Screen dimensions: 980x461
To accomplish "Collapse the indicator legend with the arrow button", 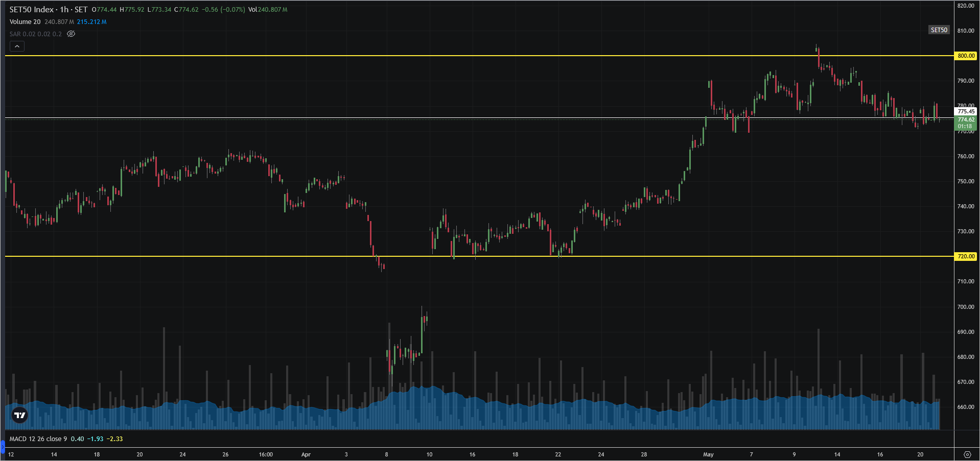I will coord(17,46).
